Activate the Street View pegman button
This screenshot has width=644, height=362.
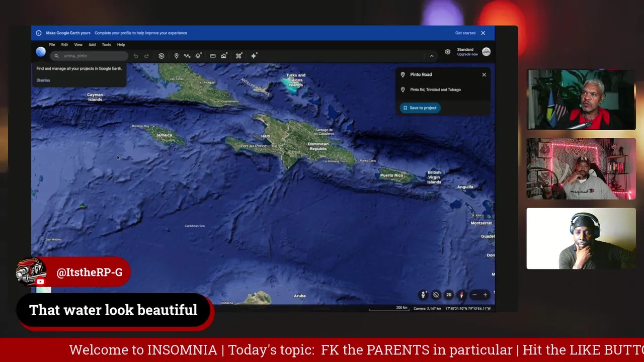tap(424, 295)
